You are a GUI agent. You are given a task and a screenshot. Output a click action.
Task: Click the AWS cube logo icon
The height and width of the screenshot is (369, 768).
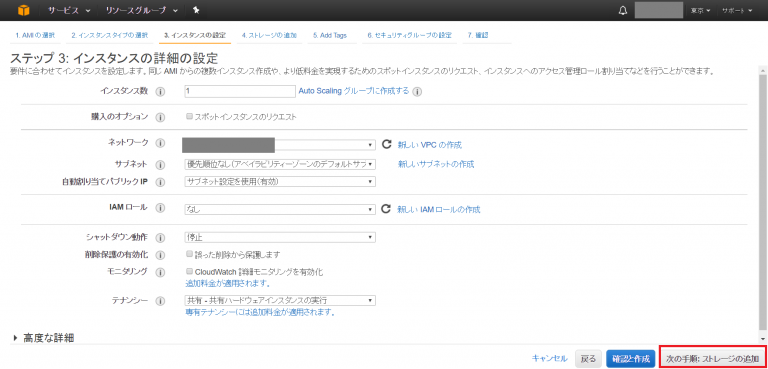pos(24,10)
